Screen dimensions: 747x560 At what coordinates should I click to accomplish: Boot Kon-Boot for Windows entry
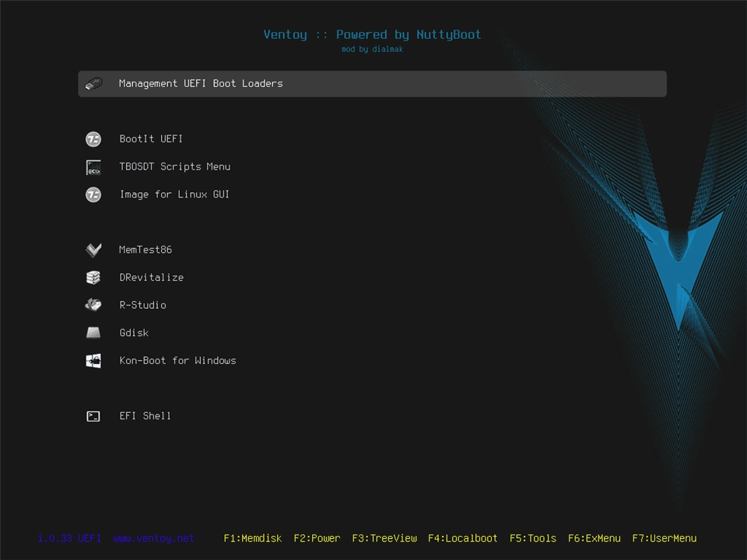tap(177, 360)
